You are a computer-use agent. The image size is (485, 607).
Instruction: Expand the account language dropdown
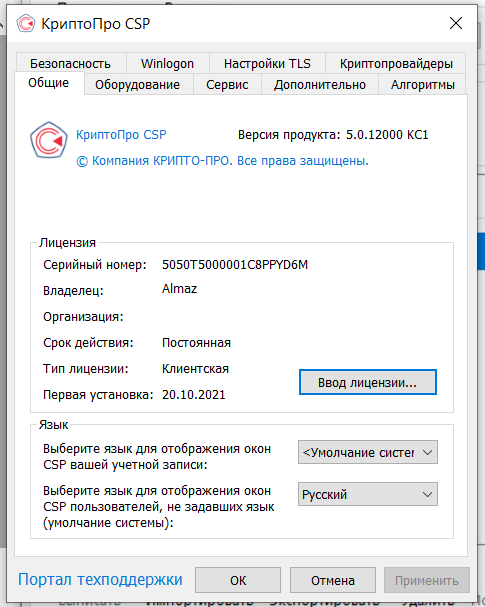pos(368,452)
